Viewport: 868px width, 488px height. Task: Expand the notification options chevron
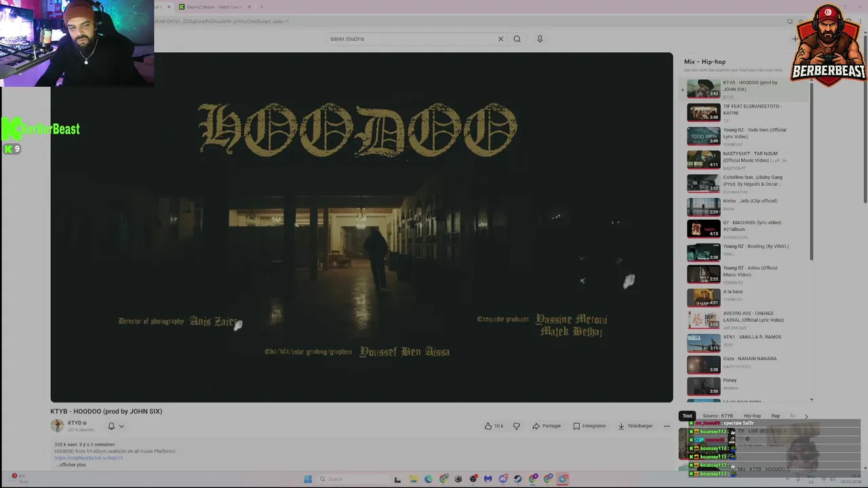[x=121, y=426]
